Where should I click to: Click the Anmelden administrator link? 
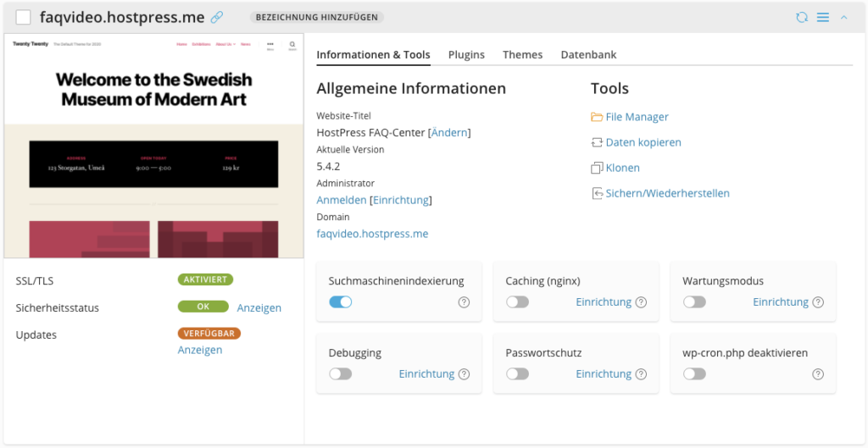pos(342,200)
